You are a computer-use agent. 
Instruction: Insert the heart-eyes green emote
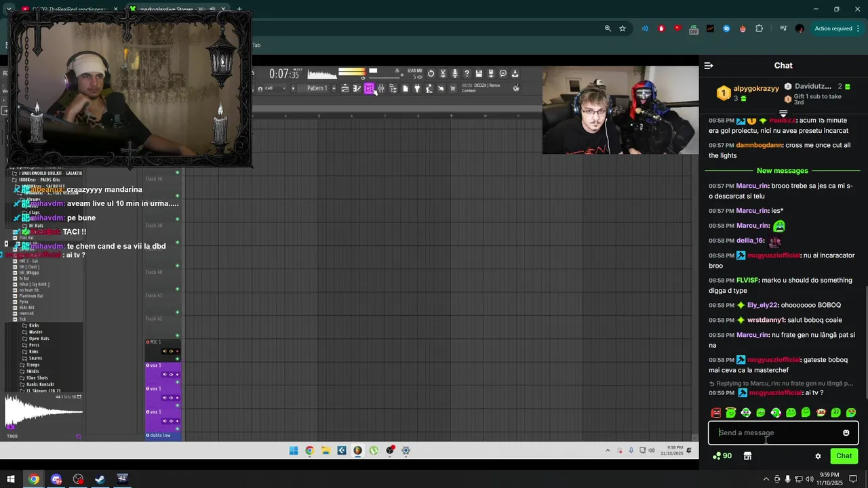pyautogui.click(x=851, y=413)
